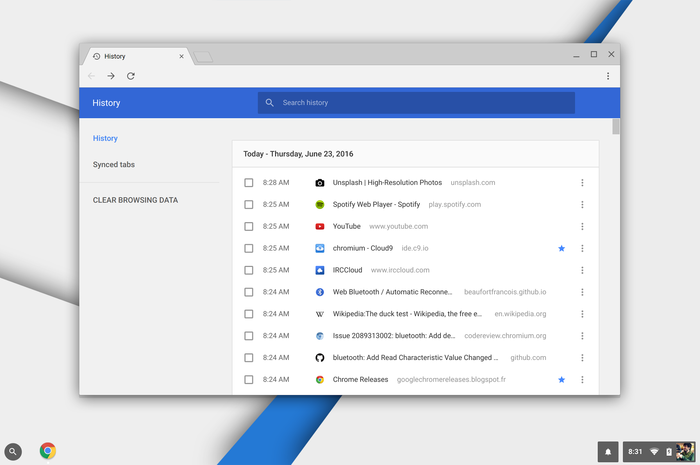Open the Spotify Web Player link

coord(376,204)
